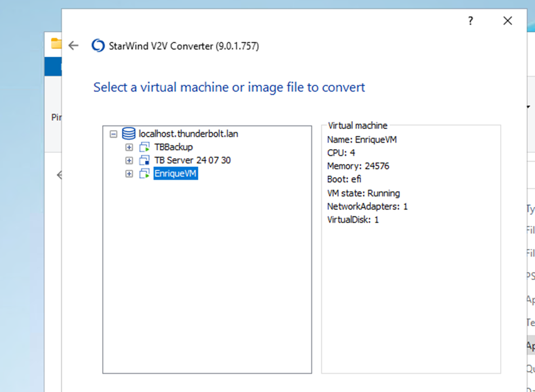
Task: Collapse the localhost.thunderbolt.lan tree node
Action: coord(113,134)
